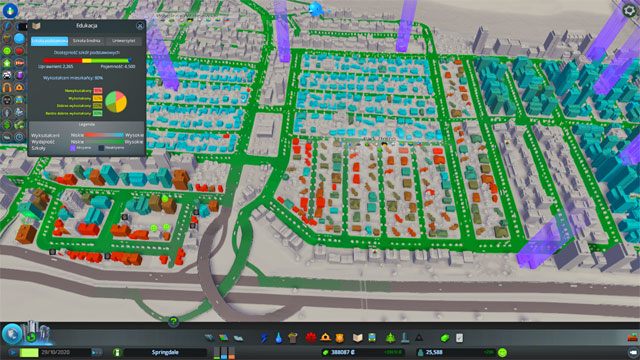The width and height of the screenshot is (640, 360).
Task: Click the Niewykształcony red legend swatch
Action: click(98, 91)
